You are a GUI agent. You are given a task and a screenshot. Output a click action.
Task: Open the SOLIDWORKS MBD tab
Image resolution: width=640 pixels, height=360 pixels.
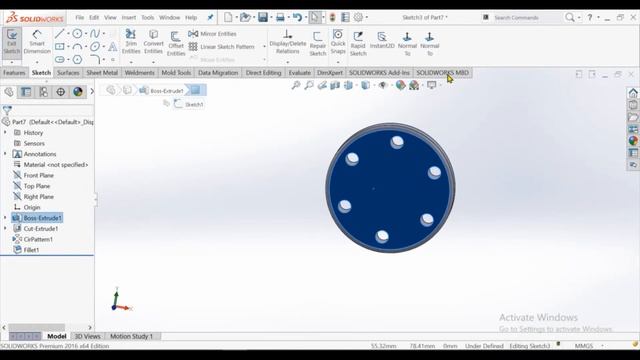tap(442, 73)
